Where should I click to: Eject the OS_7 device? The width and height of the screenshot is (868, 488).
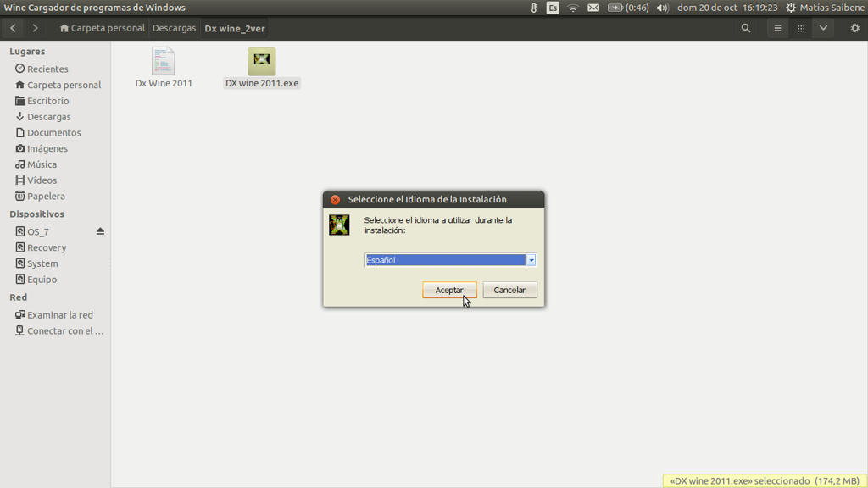(100, 231)
